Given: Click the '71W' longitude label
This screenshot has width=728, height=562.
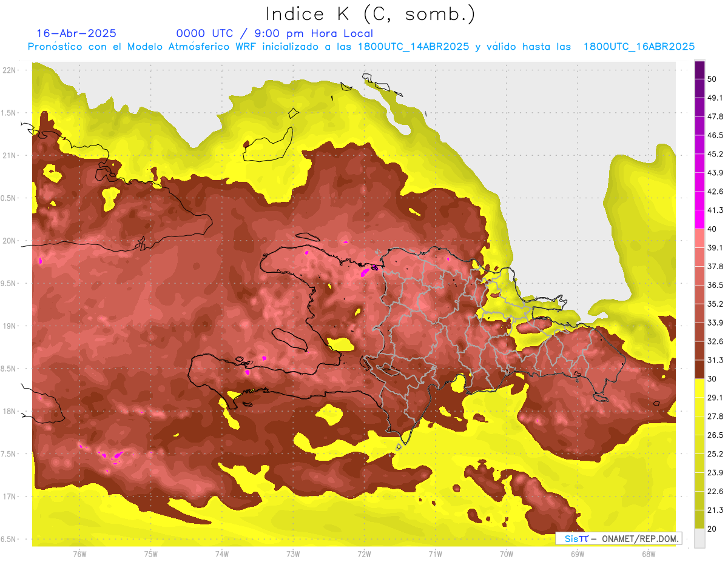Looking at the screenshot, I should click(x=435, y=554).
